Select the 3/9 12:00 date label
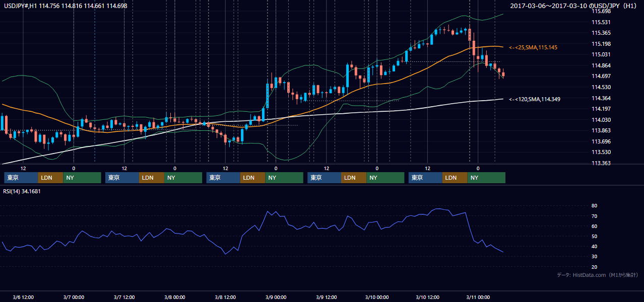644x302 pixels. 327,297
